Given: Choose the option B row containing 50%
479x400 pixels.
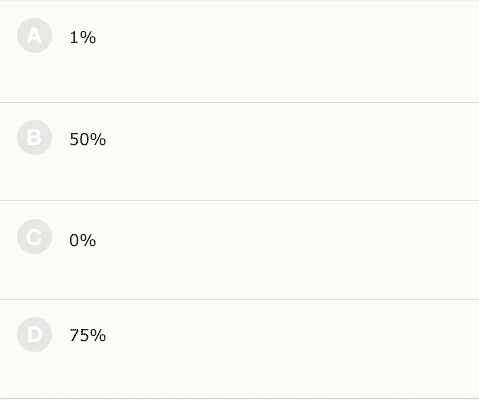Looking at the screenshot, I should [239, 152].
